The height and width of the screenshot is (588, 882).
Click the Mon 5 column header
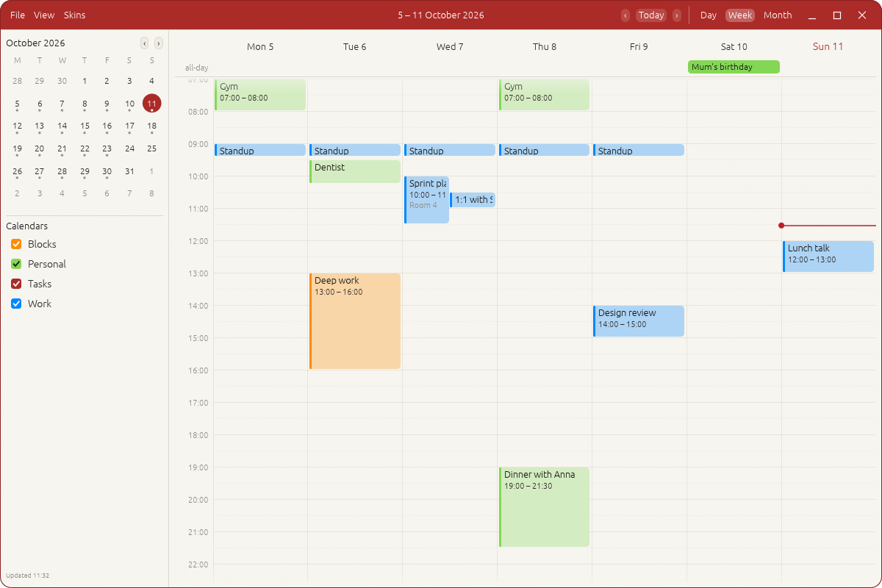coord(260,46)
